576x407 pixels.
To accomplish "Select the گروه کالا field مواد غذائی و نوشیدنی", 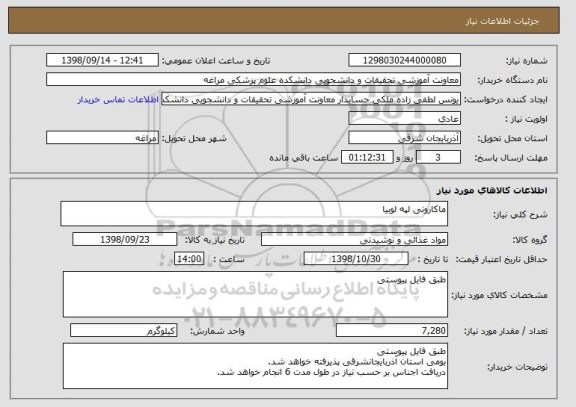I will click(x=354, y=240).
